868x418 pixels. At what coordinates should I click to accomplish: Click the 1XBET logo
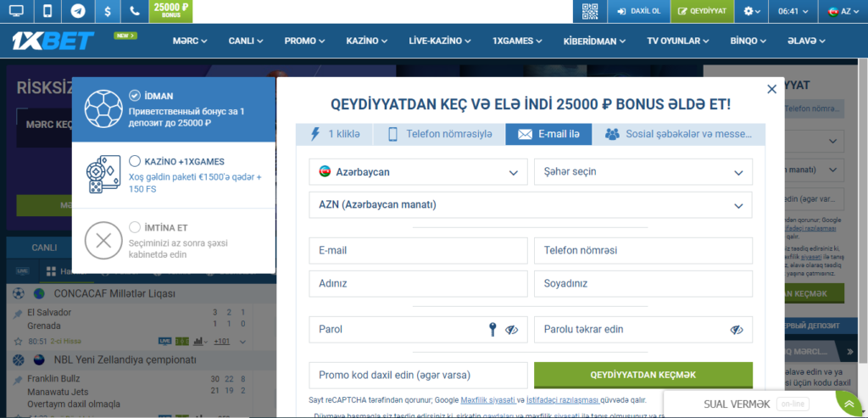point(53,41)
